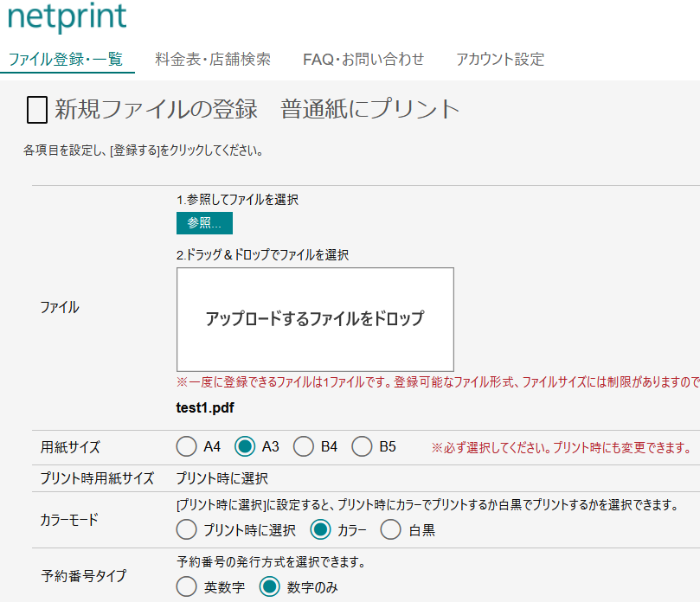Click the 新規ファイルの登録 page heading

[x=157, y=110]
